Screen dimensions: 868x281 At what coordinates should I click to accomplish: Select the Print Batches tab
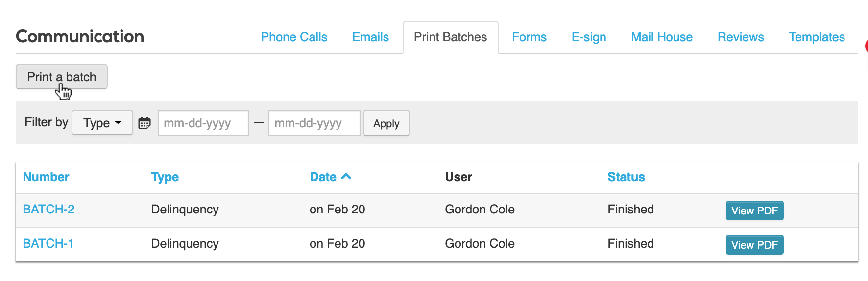(x=450, y=37)
